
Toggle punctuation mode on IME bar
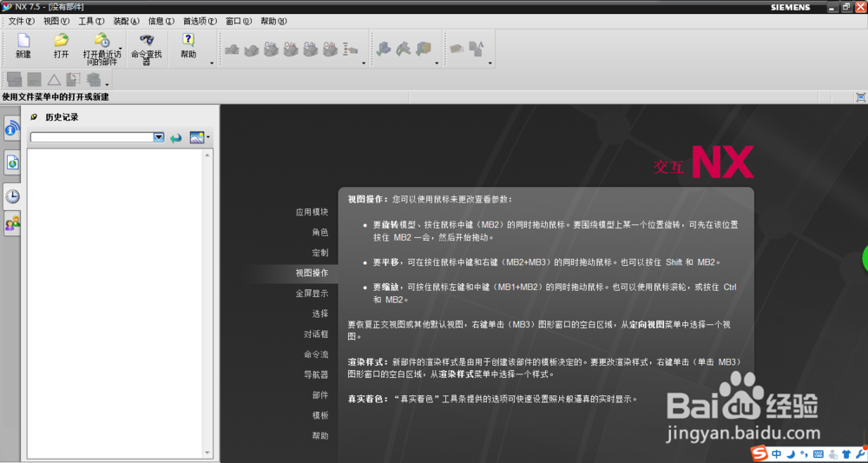click(x=806, y=454)
